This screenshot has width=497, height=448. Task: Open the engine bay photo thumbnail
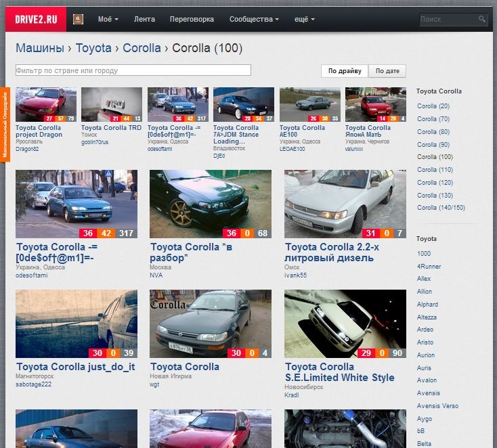(345, 428)
